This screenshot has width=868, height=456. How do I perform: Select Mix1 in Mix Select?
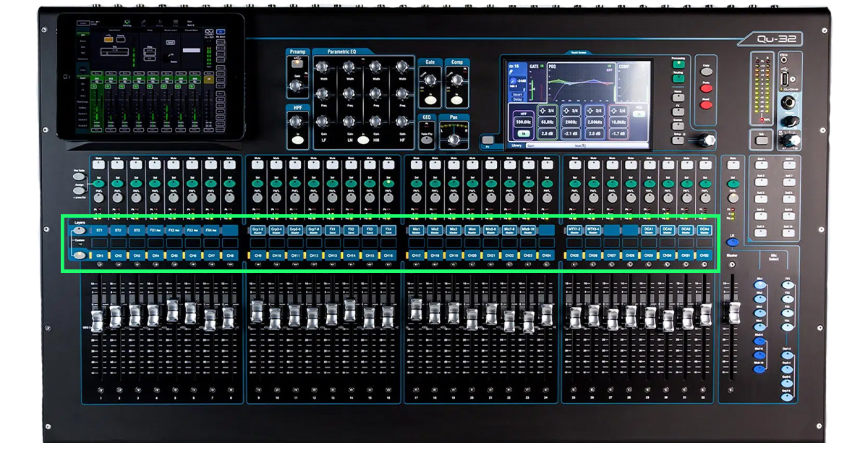(x=759, y=284)
